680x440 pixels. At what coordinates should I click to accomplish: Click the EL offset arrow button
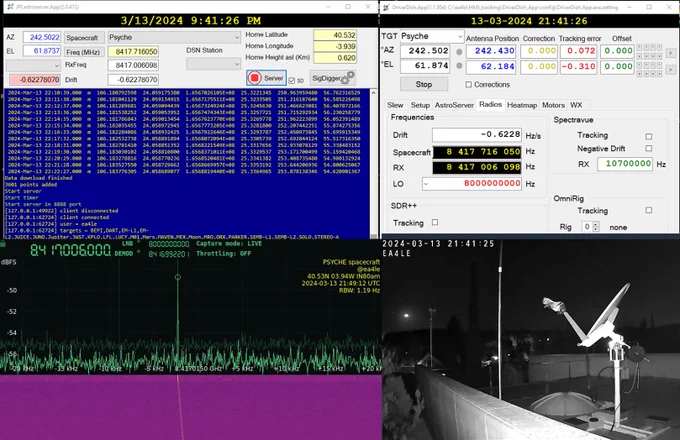(670, 69)
